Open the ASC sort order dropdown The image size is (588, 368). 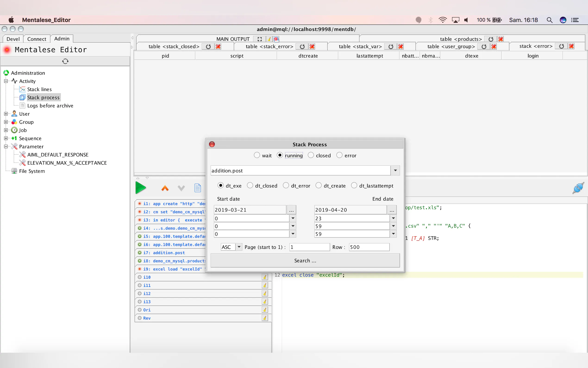[x=239, y=247]
